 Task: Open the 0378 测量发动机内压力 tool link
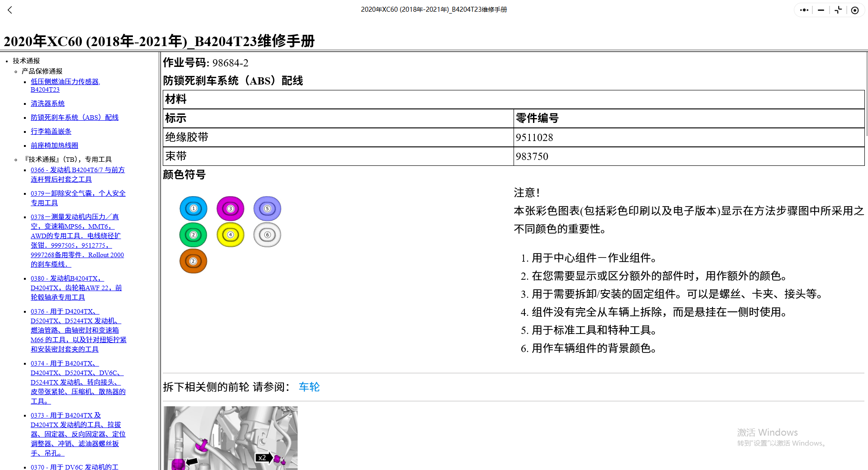point(77,240)
